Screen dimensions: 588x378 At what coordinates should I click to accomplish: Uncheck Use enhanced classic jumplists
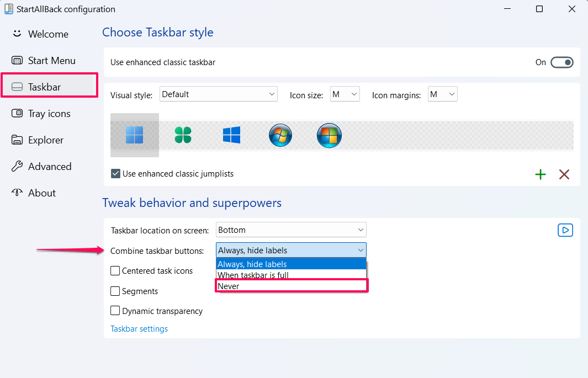[115, 174]
